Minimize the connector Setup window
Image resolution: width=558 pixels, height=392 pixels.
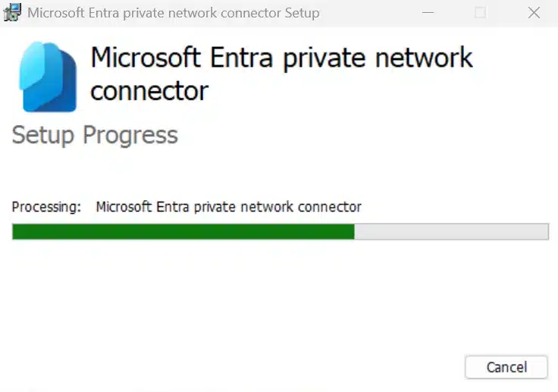click(x=429, y=13)
